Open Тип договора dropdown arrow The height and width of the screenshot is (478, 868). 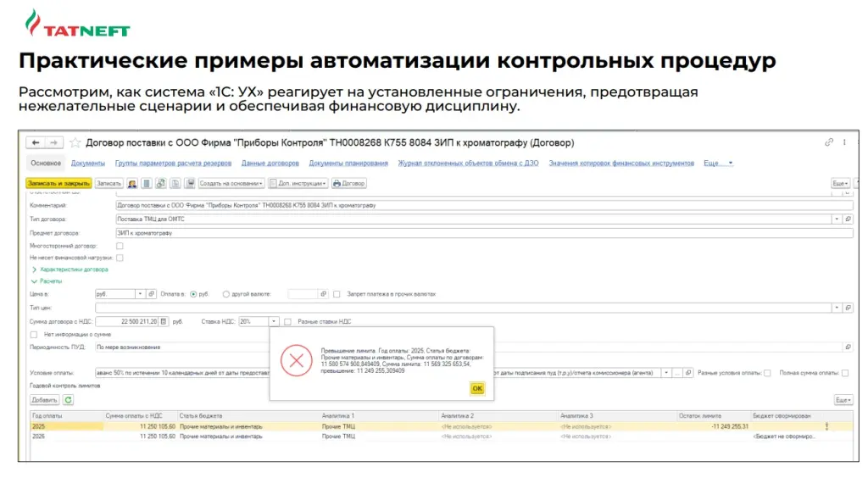tap(837, 219)
